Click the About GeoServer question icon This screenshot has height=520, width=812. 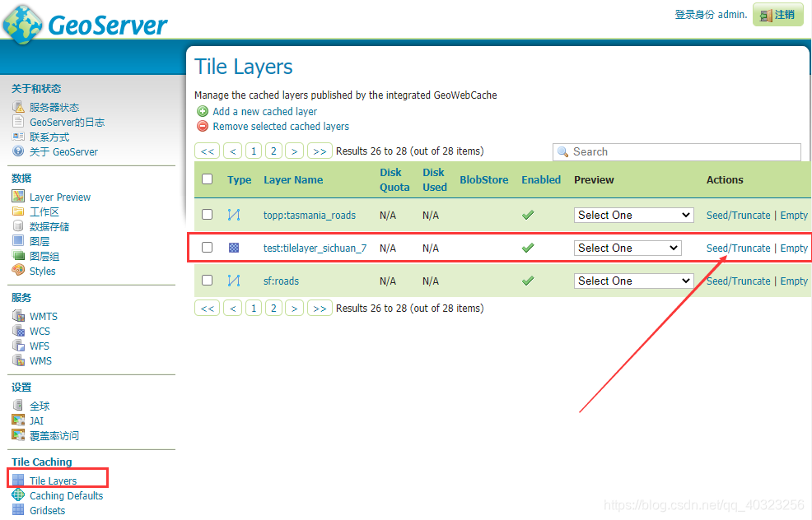click(x=18, y=151)
